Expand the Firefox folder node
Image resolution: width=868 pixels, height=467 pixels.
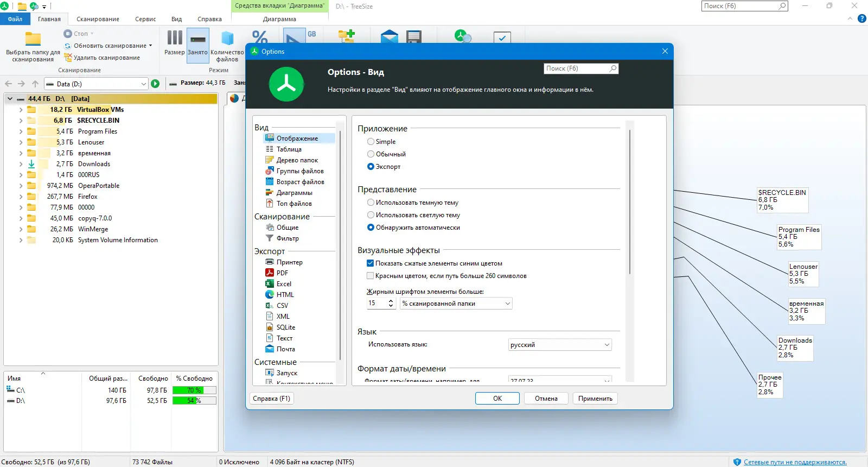21,197
